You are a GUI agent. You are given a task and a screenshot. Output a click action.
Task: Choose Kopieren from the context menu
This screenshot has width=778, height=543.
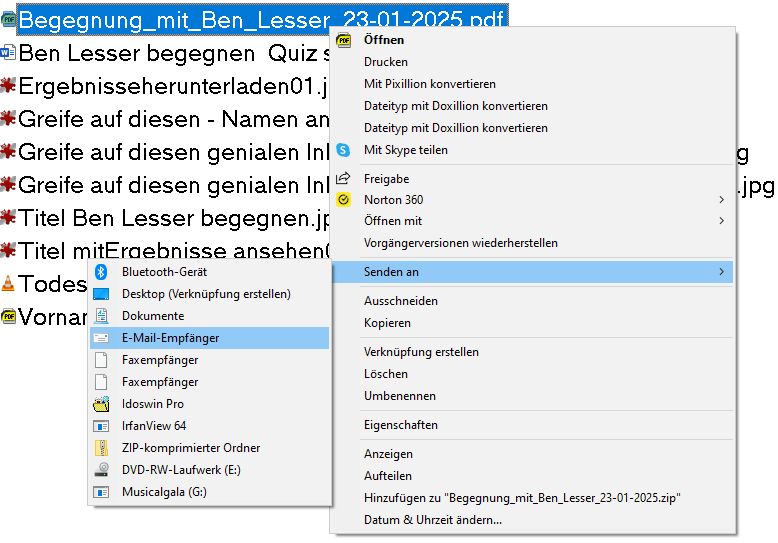(387, 323)
